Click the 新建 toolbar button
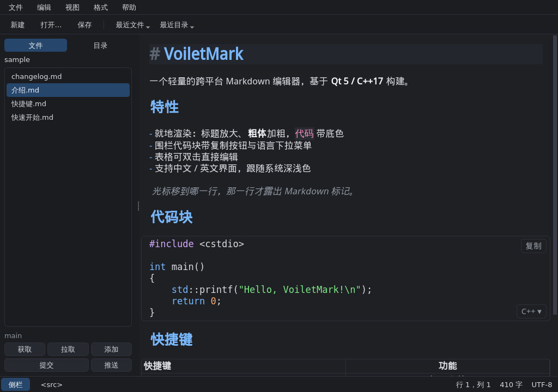 pyautogui.click(x=18, y=25)
